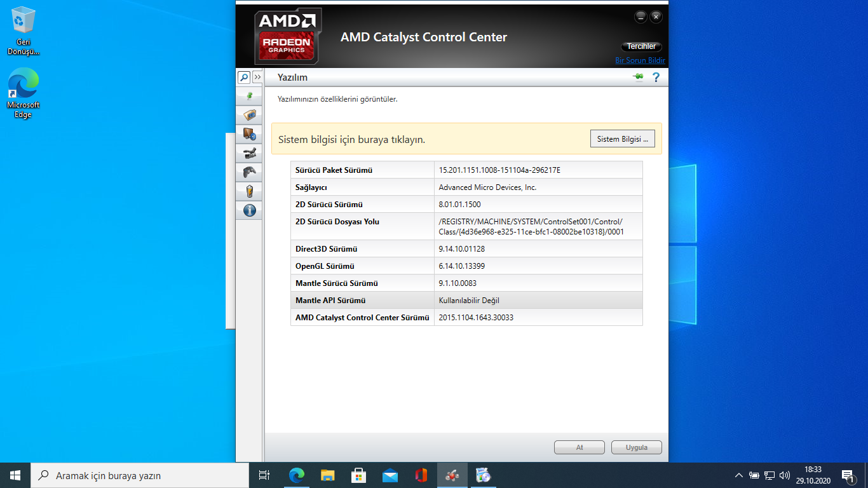This screenshot has height=488, width=868.
Task: Click the AMD Radeon Graphics logo
Action: click(x=288, y=36)
